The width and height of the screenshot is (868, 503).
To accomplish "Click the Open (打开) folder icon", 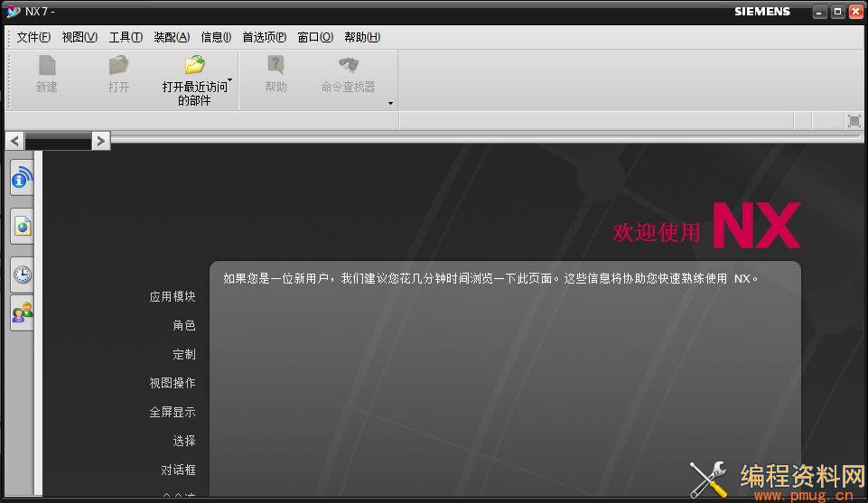I will 118,66.
